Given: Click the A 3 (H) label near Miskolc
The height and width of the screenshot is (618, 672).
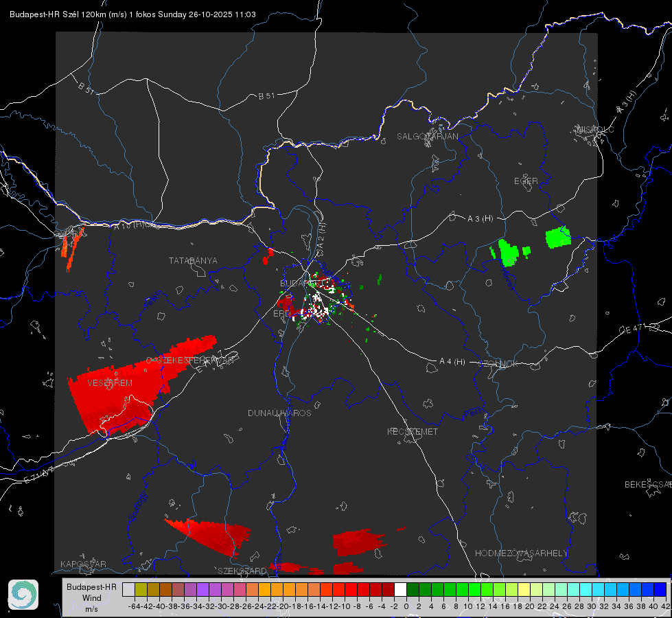Looking at the screenshot, I should tap(627, 102).
